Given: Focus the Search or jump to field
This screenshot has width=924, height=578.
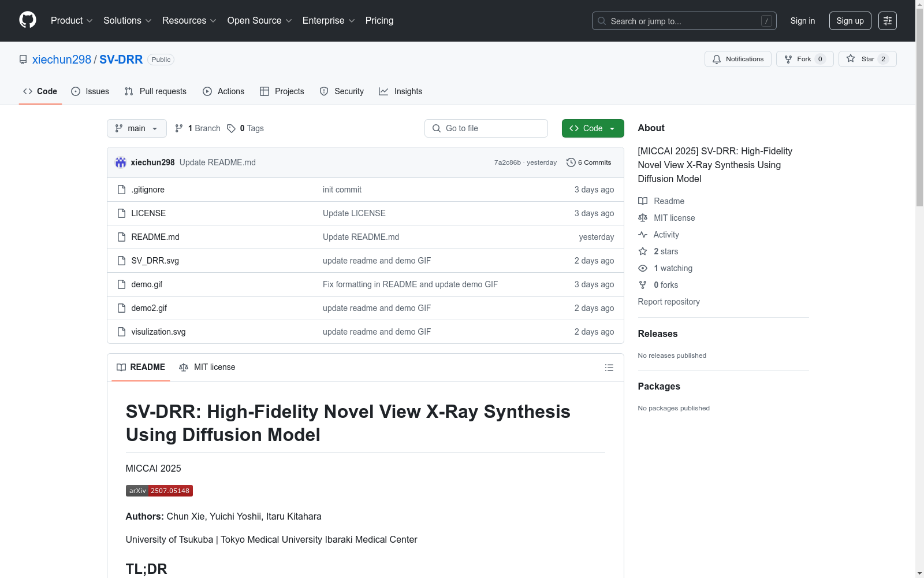Looking at the screenshot, I should click(x=684, y=21).
